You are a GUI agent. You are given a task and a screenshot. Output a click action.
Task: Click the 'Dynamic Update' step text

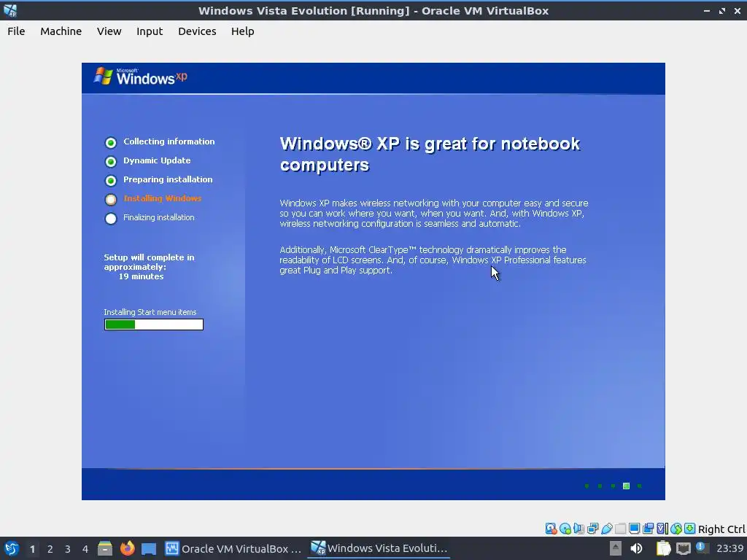pyautogui.click(x=157, y=160)
